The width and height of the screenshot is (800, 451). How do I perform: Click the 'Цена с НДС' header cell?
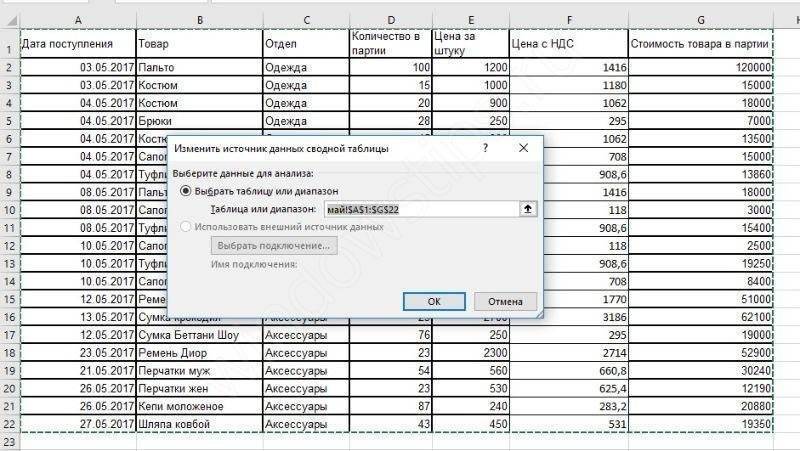(567, 44)
